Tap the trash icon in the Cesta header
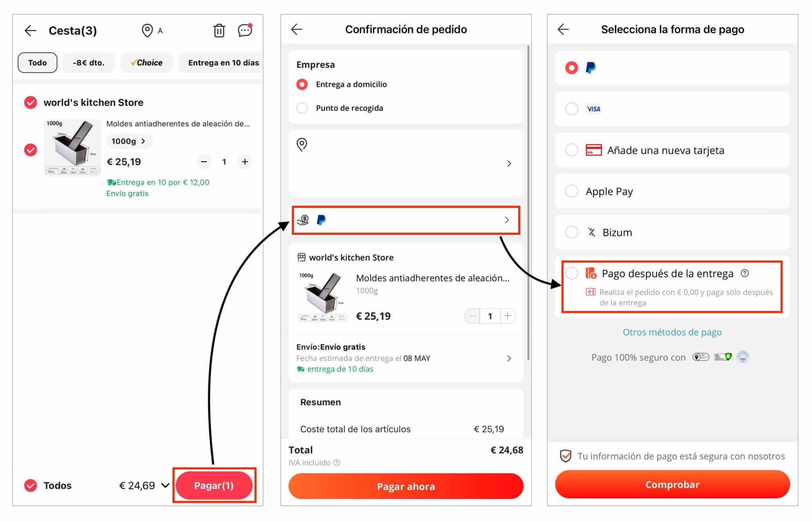 (x=219, y=31)
